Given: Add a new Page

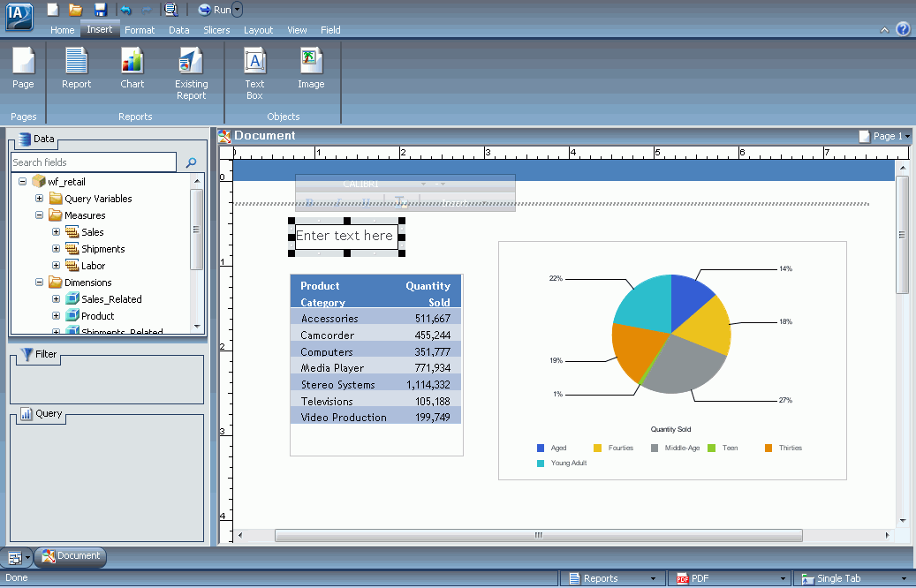Looking at the screenshot, I should (x=23, y=68).
